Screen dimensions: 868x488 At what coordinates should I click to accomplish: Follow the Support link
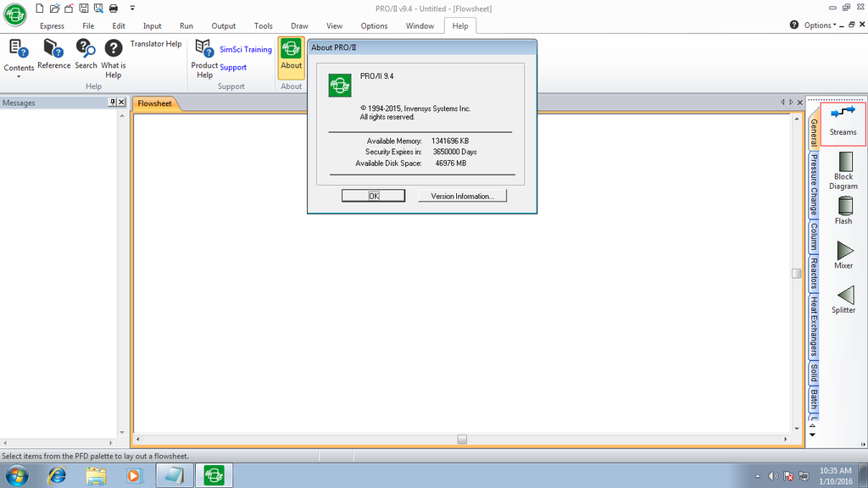[233, 68]
